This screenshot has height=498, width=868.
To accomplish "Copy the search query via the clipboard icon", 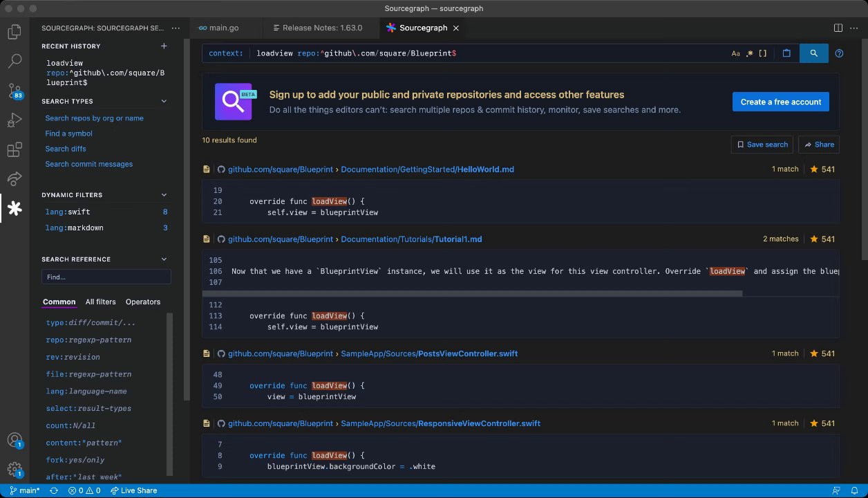I will (x=786, y=53).
